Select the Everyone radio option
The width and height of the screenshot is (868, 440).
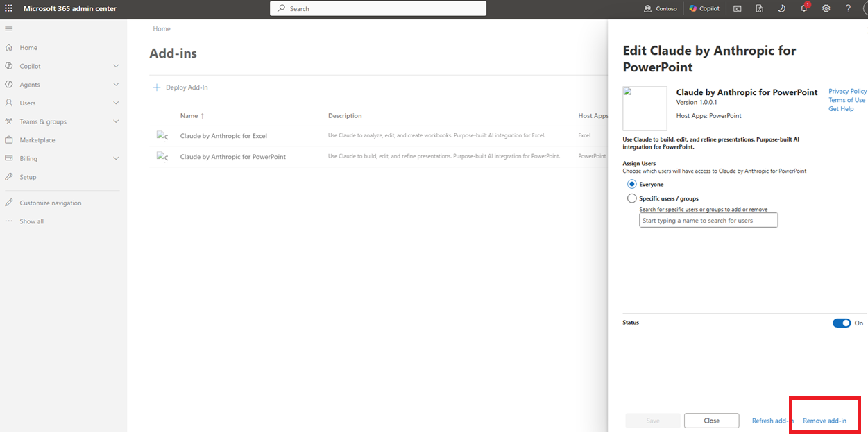[631, 184]
